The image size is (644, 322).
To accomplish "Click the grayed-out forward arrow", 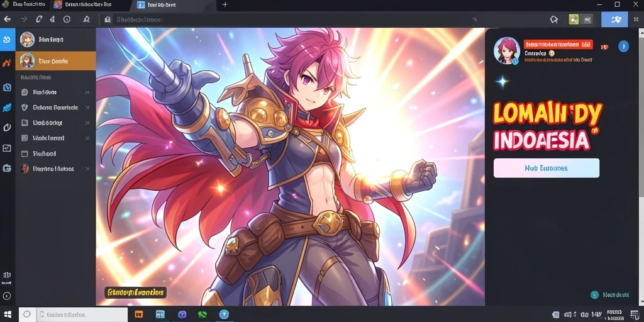I will 24,19.
